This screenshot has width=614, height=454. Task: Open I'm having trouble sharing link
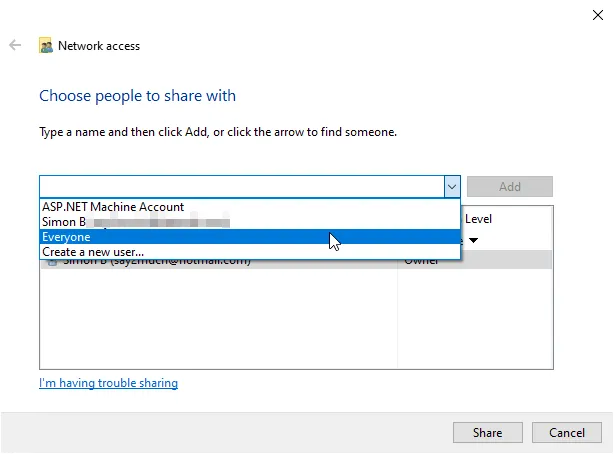tap(108, 383)
